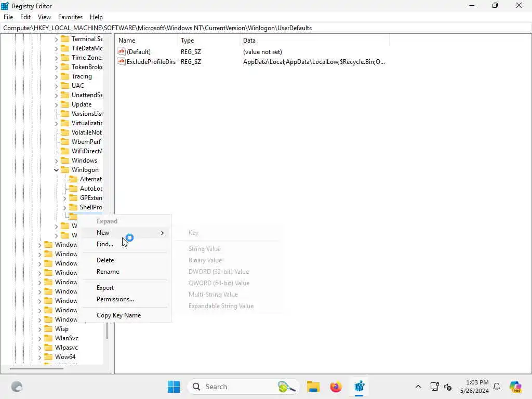532x399 pixels.
Task: Open the Help menu
Action: pyautogui.click(x=96, y=17)
